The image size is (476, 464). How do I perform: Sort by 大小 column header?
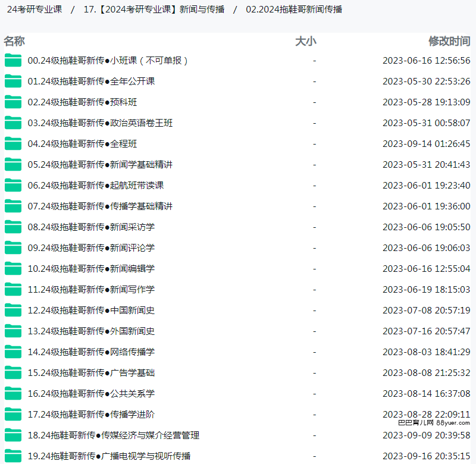[x=306, y=41]
